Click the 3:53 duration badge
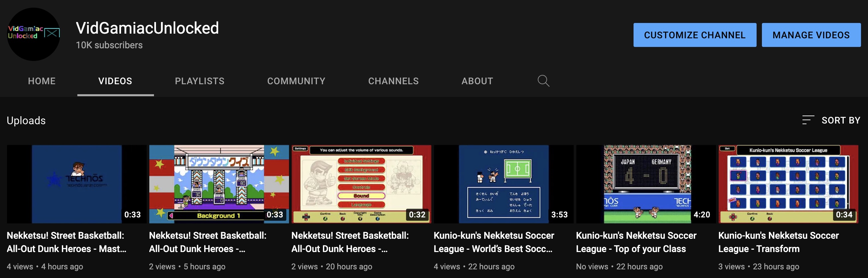The image size is (868, 278). click(559, 214)
